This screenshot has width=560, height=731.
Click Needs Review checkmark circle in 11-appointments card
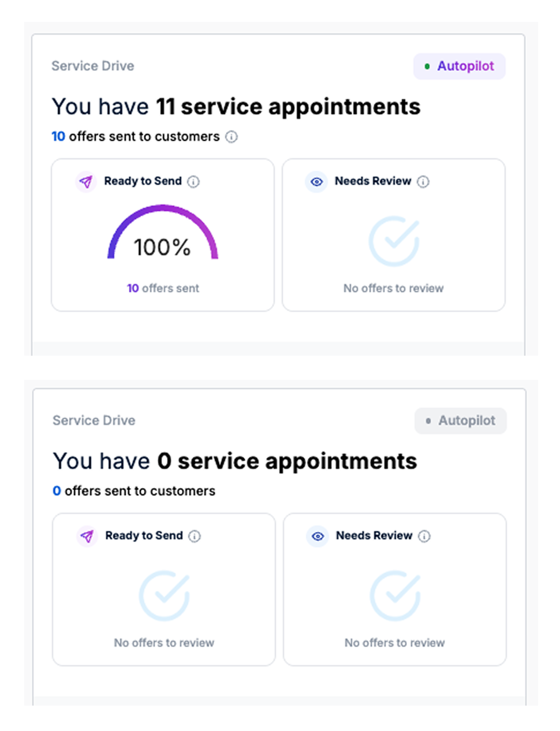[394, 241]
